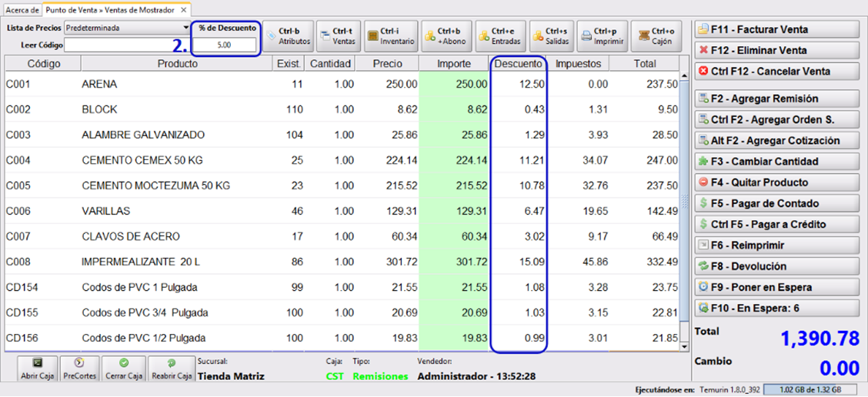The height and width of the screenshot is (397, 868).
Task: Select the ARENA product row
Action: click(342, 84)
